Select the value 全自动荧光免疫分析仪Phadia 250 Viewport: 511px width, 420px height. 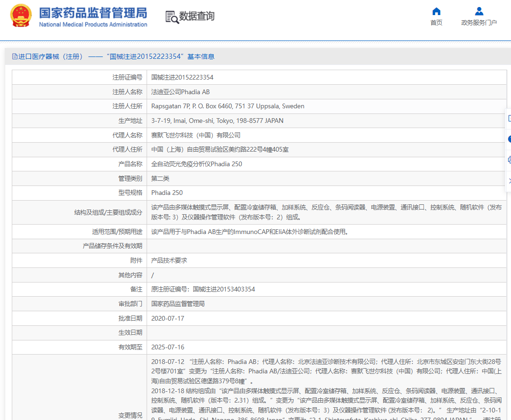pyautogui.click(x=197, y=164)
